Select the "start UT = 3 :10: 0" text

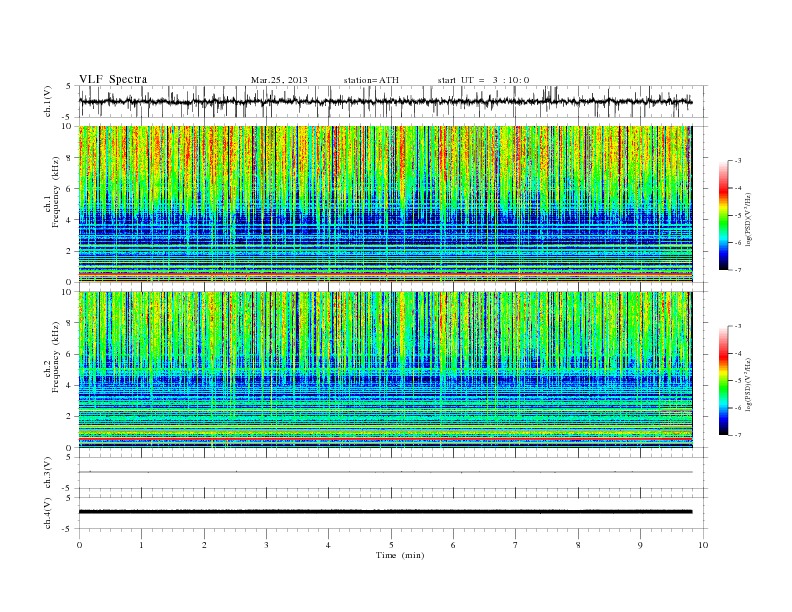pyautogui.click(x=483, y=80)
